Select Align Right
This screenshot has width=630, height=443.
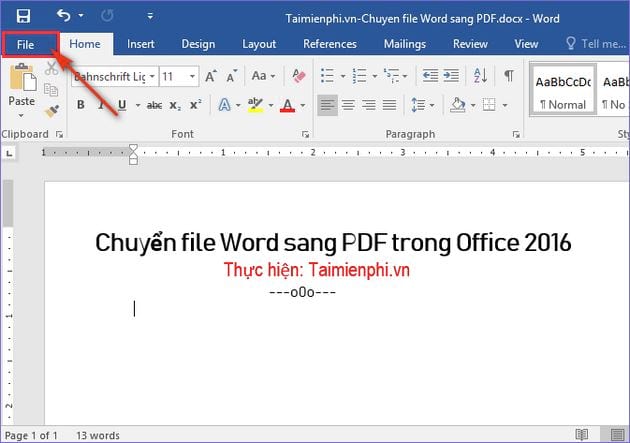[x=368, y=105]
